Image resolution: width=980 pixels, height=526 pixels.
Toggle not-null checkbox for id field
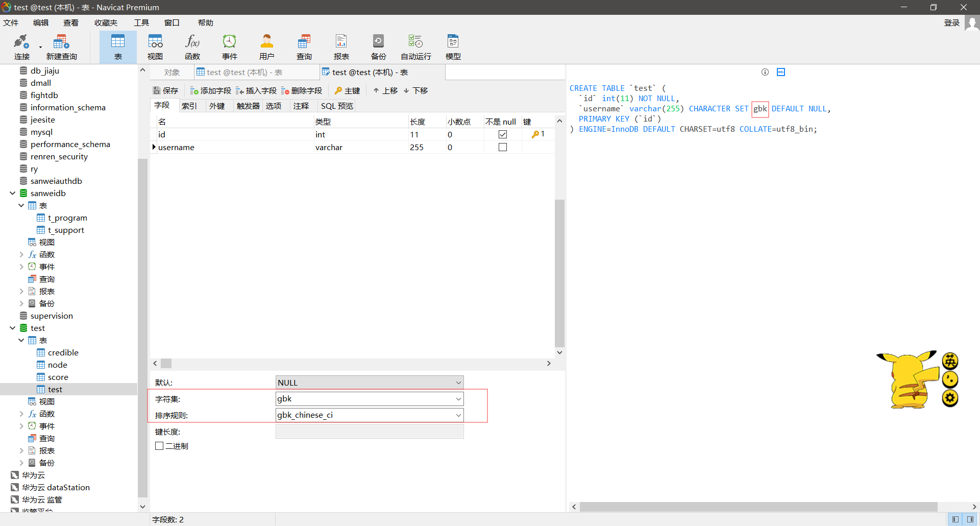point(503,134)
